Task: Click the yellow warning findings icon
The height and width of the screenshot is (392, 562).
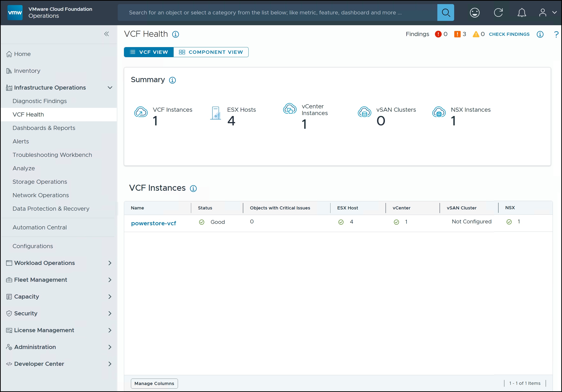Action: pyautogui.click(x=476, y=34)
